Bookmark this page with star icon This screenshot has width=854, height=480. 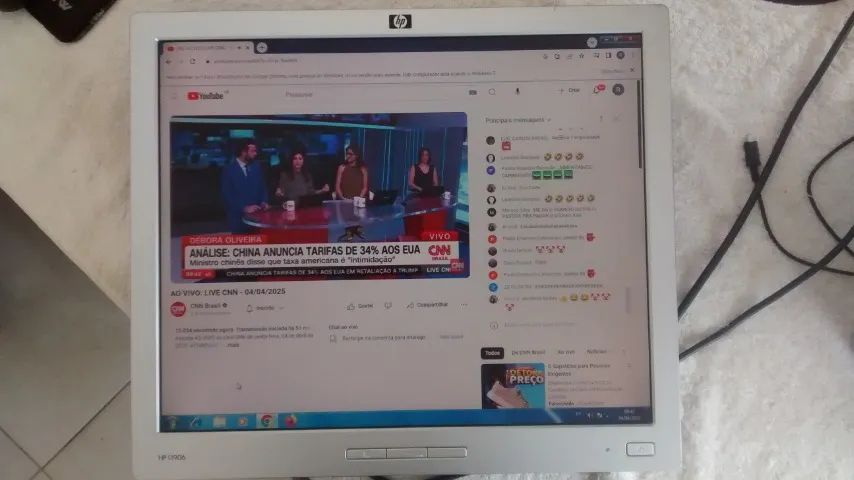point(582,56)
